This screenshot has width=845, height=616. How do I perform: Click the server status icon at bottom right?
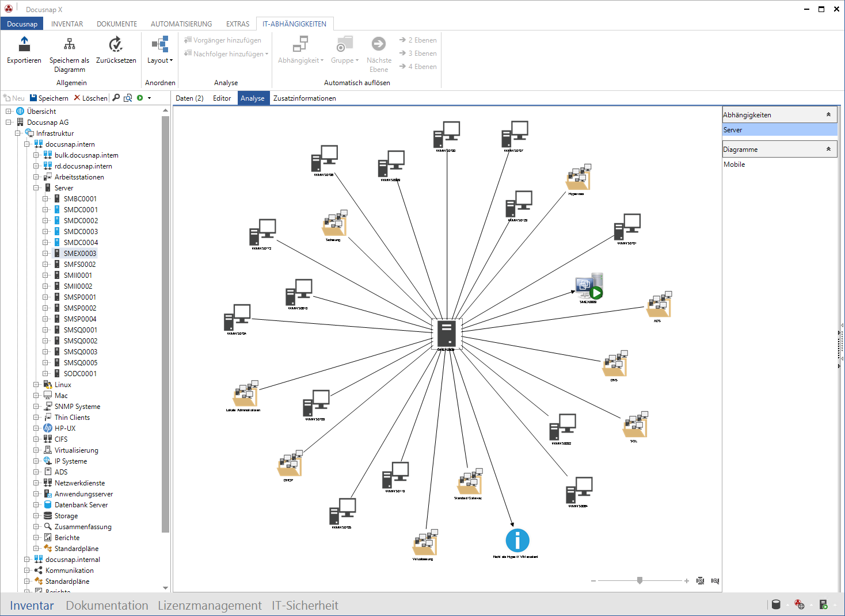824,604
